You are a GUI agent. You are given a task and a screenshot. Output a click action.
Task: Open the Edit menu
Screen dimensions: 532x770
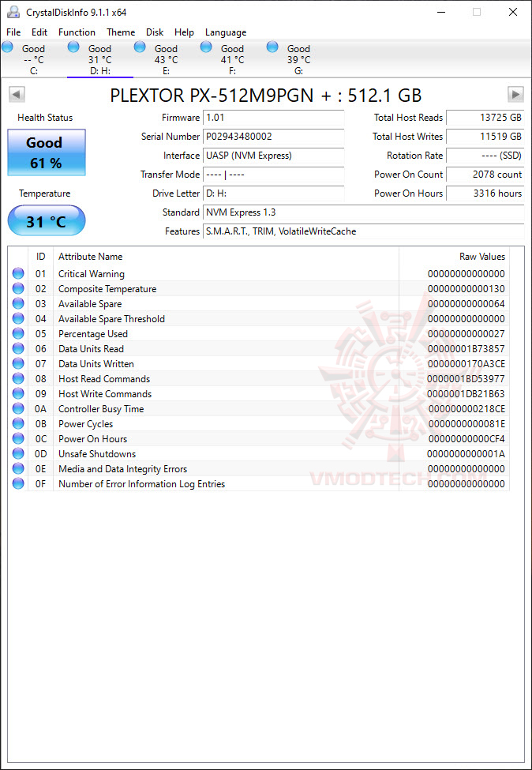[x=39, y=32]
